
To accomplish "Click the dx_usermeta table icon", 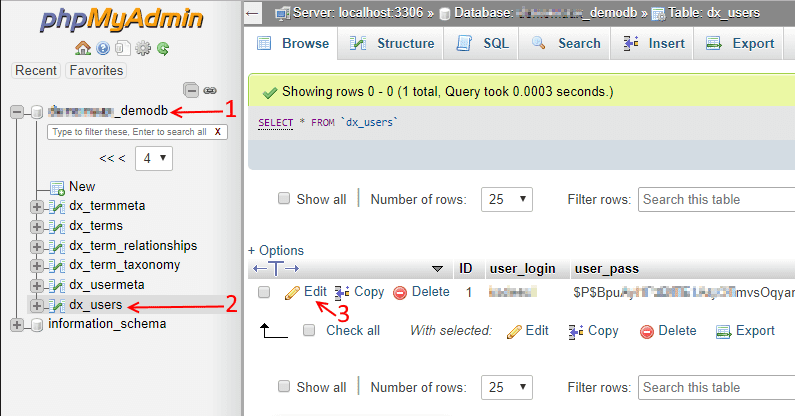I will tap(57, 285).
